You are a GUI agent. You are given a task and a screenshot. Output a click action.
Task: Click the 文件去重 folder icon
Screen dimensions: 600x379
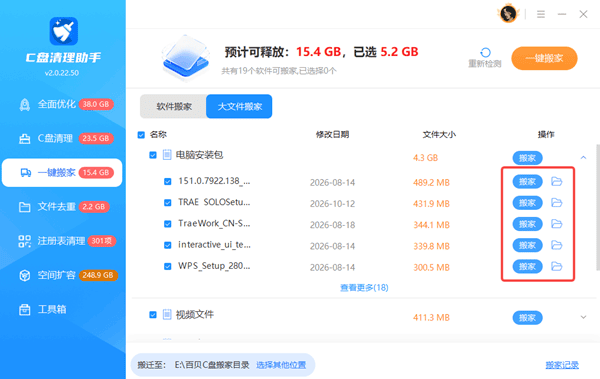[x=25, y=207]
